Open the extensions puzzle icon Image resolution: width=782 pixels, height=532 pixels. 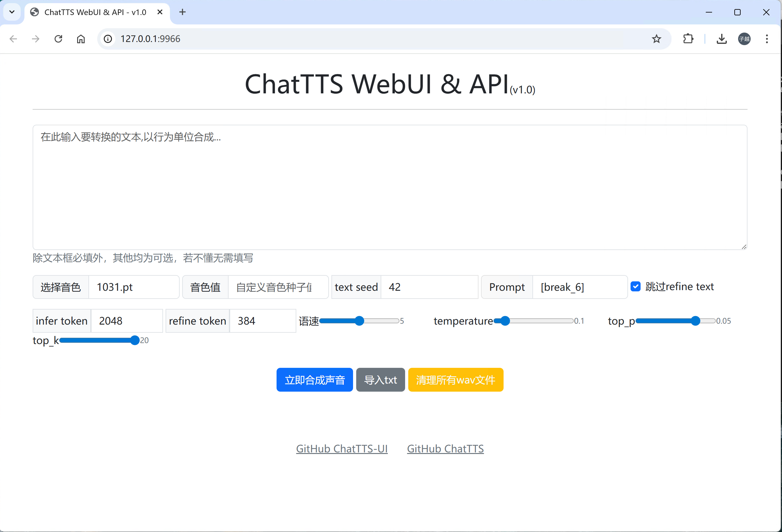coord(688,39)
